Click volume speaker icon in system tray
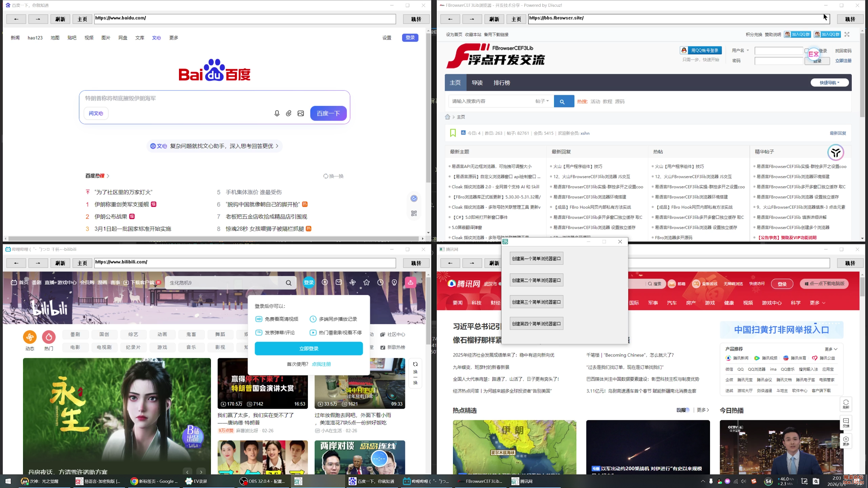The height and width of the screenshot is (488, 868). point(744,481)
